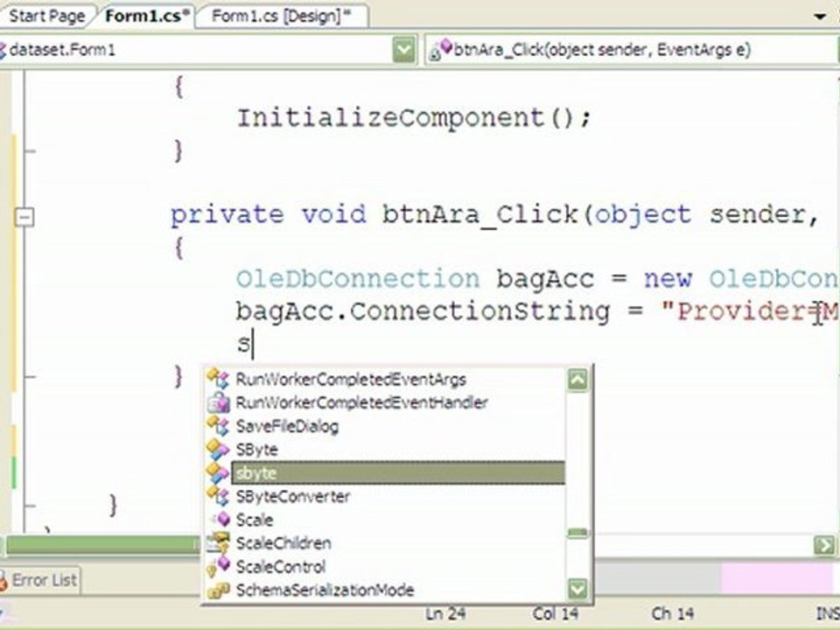The height and width of the screenshot is (630, 840).
Task: Select ScaleControl in the completion list
Action: pyautogui.click(x=281, y=567)
